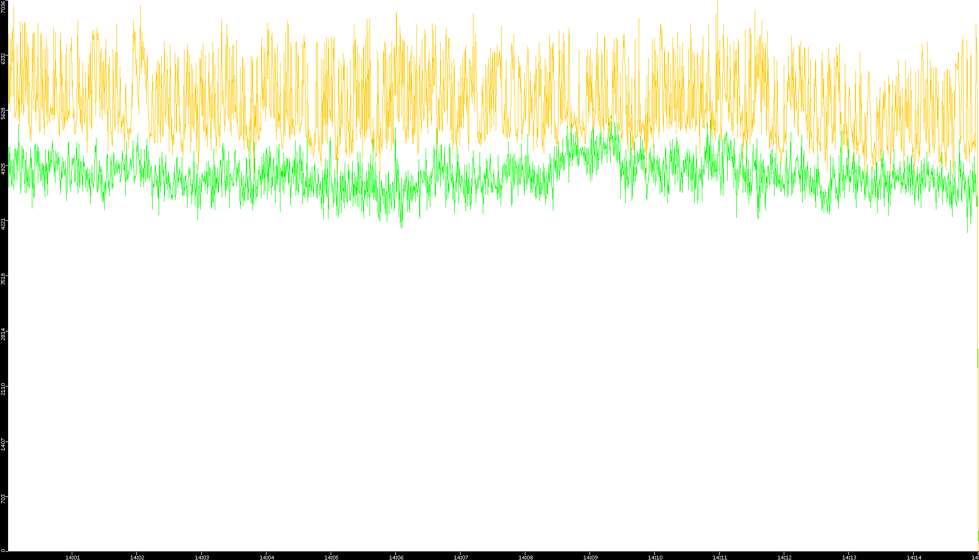Screen dimensions: 979x560
Task: Click the 2110 y-axis label
Action: click(4, 389)
